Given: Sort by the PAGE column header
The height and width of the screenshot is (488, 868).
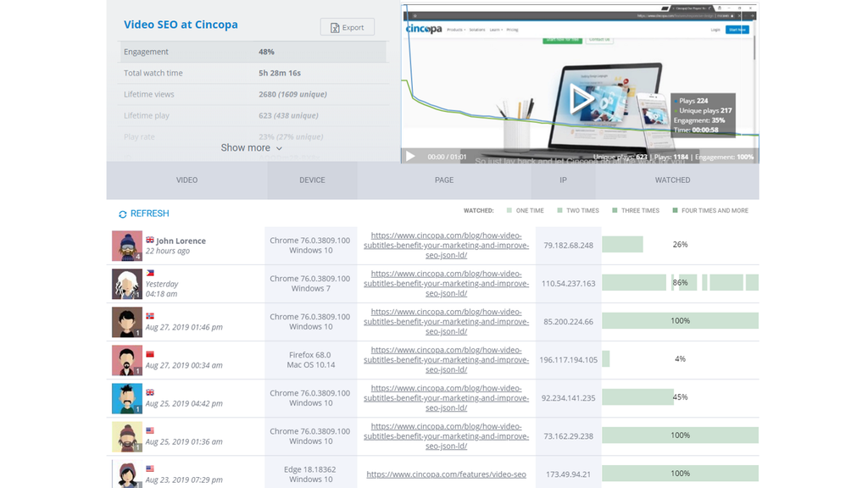Looking at the screenshot, I should (444, 180).
